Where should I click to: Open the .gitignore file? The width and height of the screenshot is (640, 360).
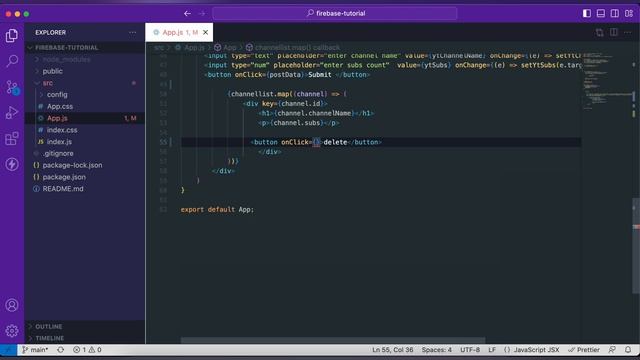click(85, 153)
